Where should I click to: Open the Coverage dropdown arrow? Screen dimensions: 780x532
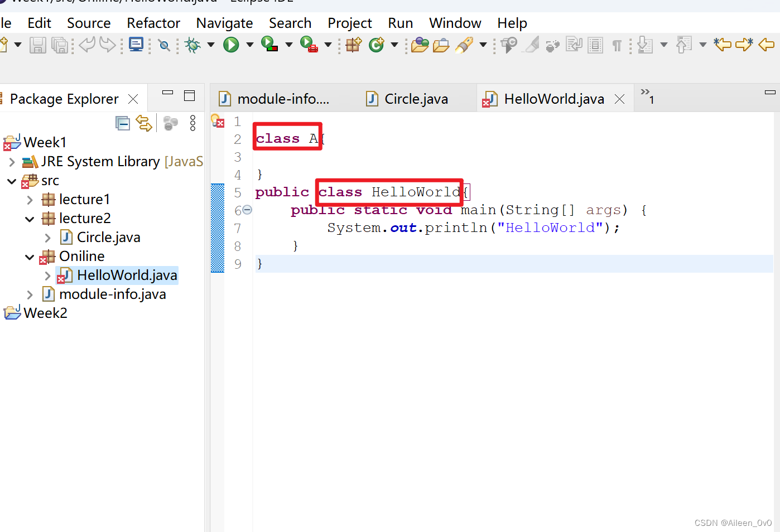pos(289,45)
